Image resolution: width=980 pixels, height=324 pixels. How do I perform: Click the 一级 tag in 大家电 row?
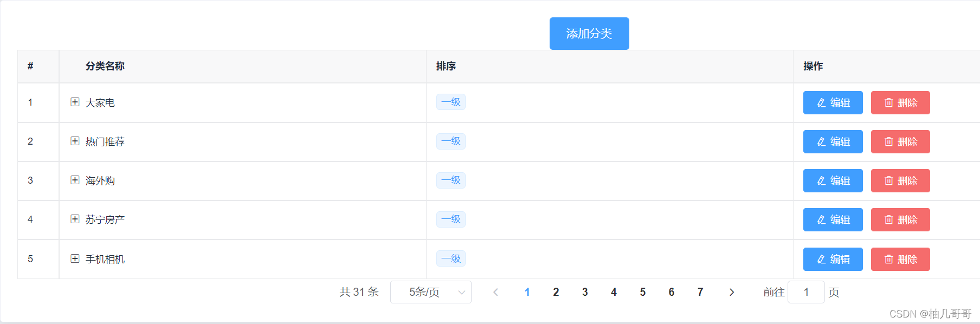pyautogui.click(x=451, y=102)
